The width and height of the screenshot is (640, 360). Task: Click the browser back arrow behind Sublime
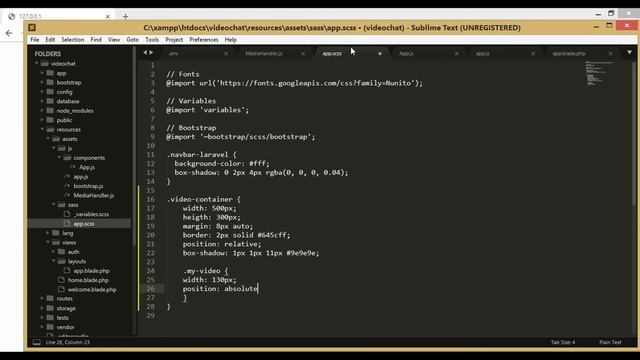[9, 33]
